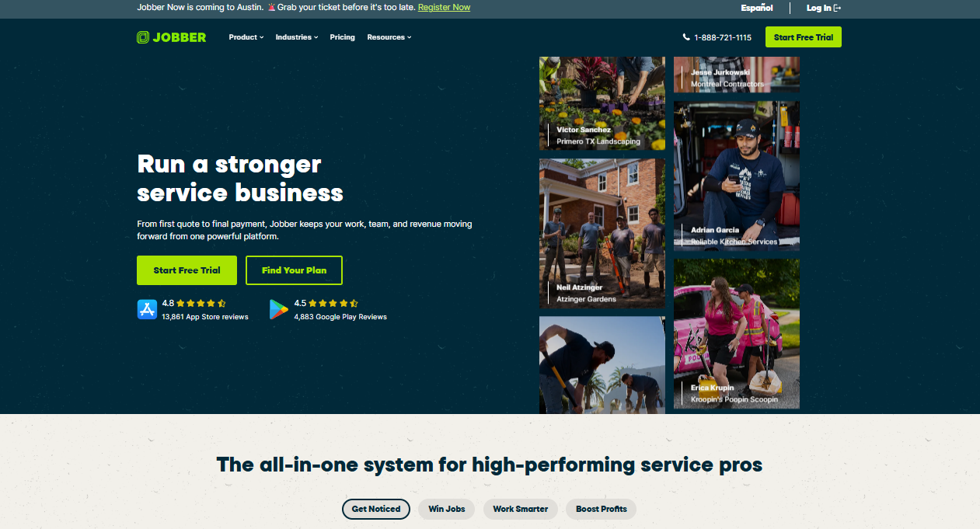Open the Jesse Jurkowski photo card

(x=737, y=75)
